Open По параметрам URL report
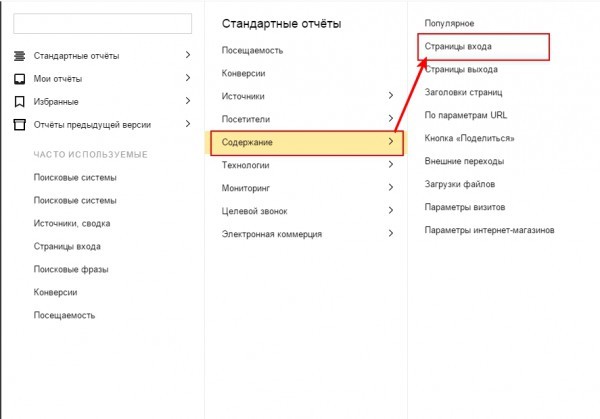The height and width of the screenshot is (419, 600). tap(466, 115)
